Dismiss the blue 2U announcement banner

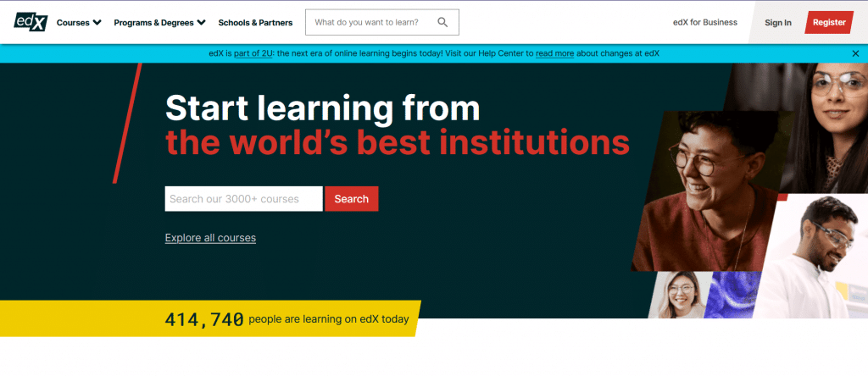point(856,53)
